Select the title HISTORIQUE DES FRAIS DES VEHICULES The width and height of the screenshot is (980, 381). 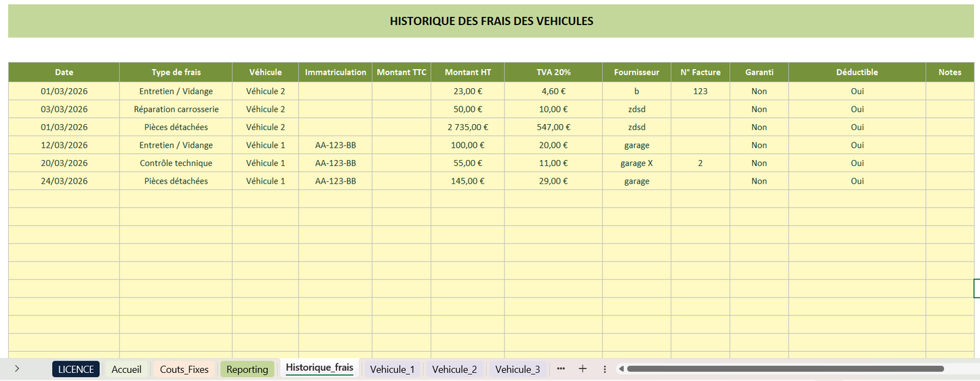pyautogui.click(x=492, y=21)
